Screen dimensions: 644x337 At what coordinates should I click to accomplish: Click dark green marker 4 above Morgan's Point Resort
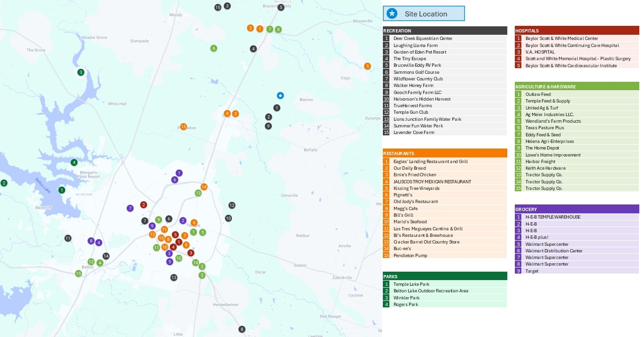pos(74,163)
